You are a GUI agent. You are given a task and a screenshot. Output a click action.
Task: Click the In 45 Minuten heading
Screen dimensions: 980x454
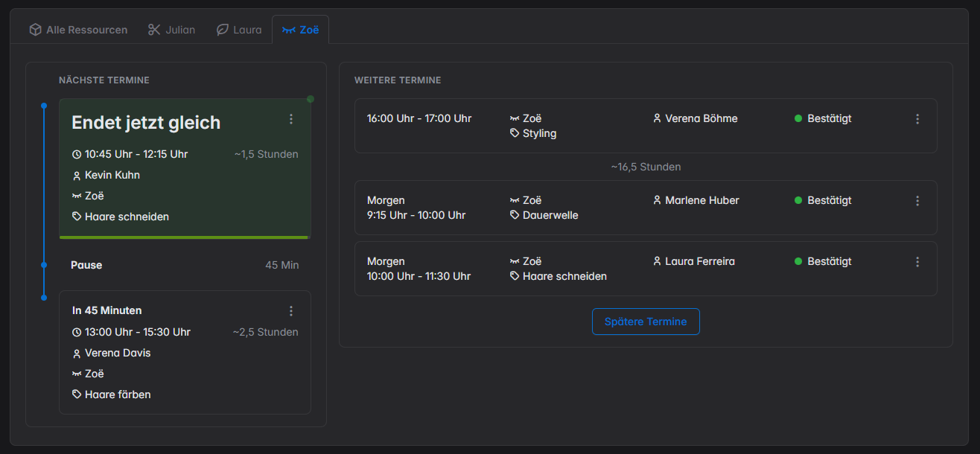(107, 310)
